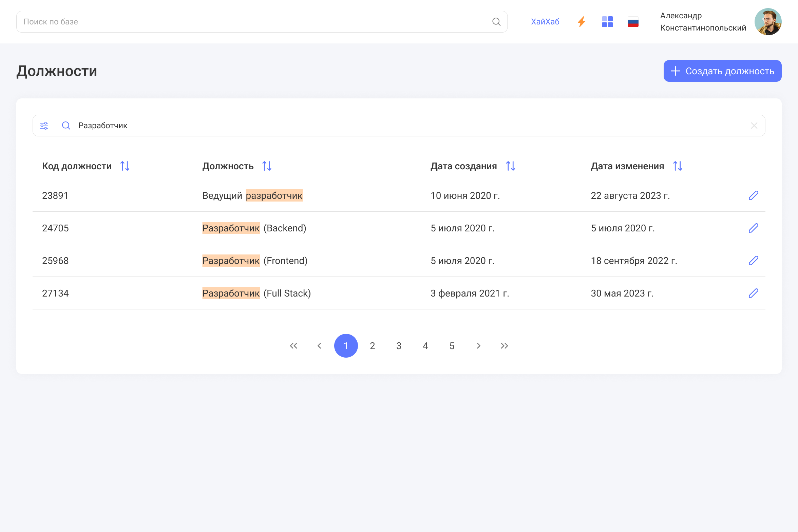Go to page 3
The image size is (798, 532).
(399, 346)
